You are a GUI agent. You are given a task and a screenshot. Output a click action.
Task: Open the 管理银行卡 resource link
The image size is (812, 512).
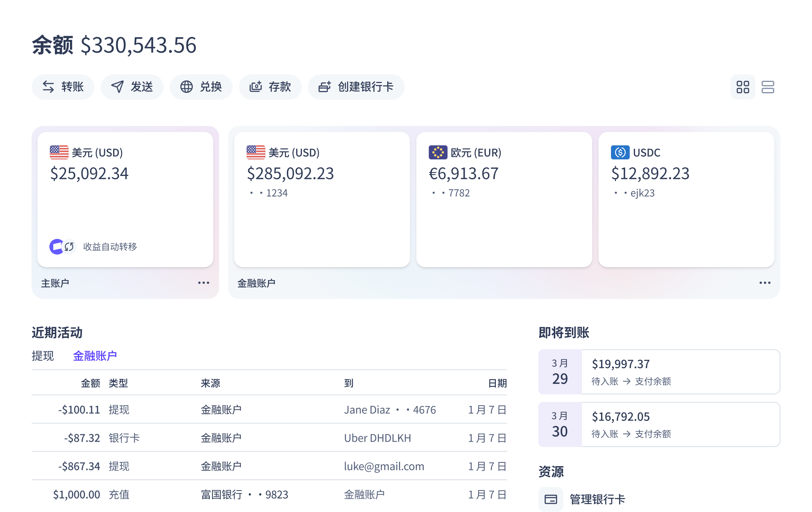[x=597, y=499]
